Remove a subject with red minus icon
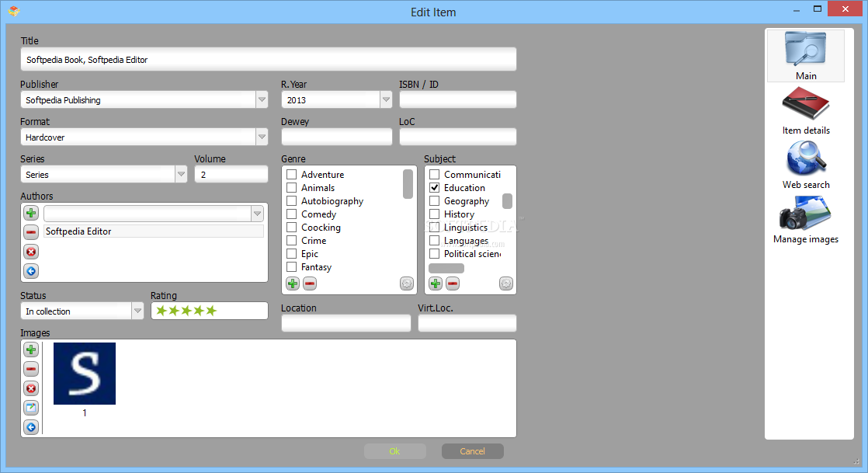Screen dimensions: 868x473 (x=453, y=283)
